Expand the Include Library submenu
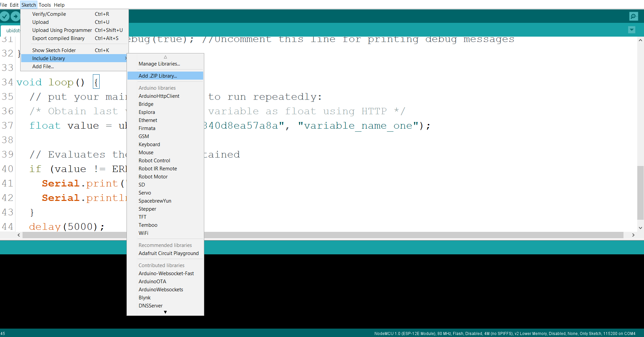Viewport: 644px width, 337px height. pos(74,58)
